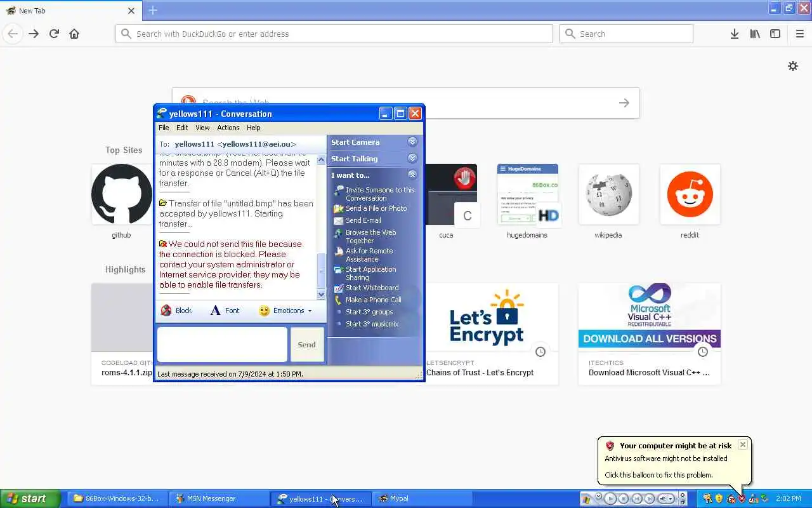Open the Microsoft Visual C++ highlight card
Viewport: 812px width, 508px height.
click(650, 333)
